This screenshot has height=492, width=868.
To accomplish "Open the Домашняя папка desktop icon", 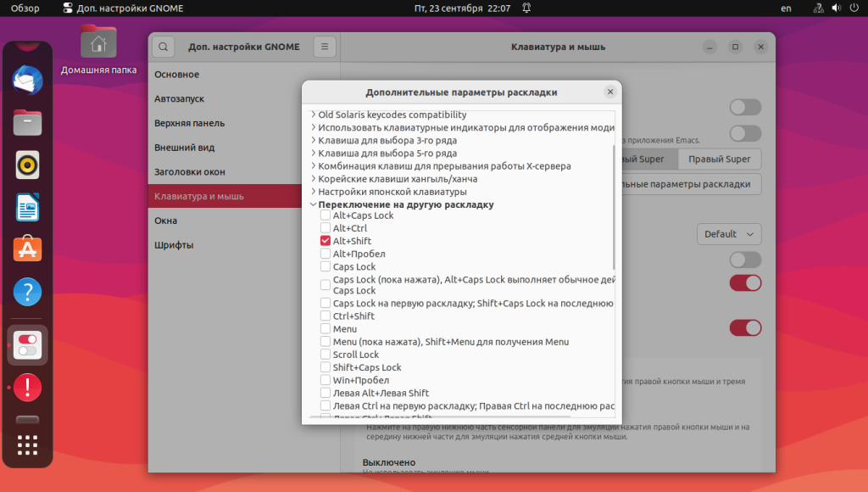I will click(98, 50).
